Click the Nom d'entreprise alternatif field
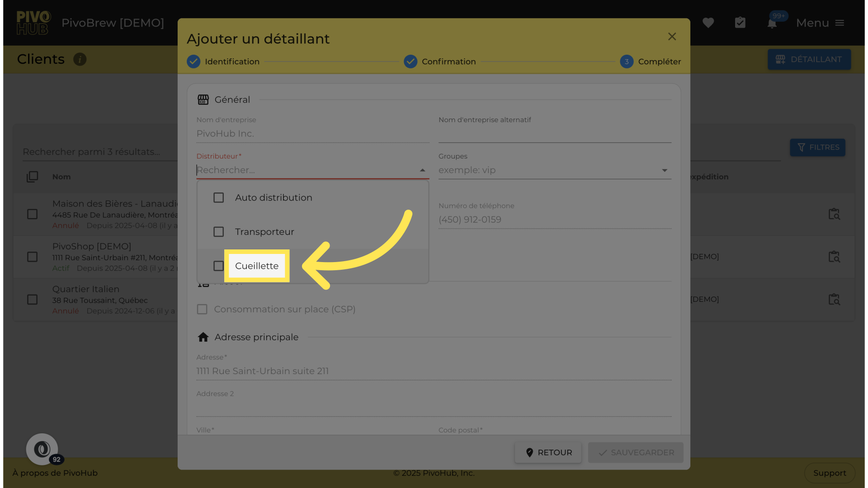The width and height of the screenshot is (868, 488). [554, 134]
